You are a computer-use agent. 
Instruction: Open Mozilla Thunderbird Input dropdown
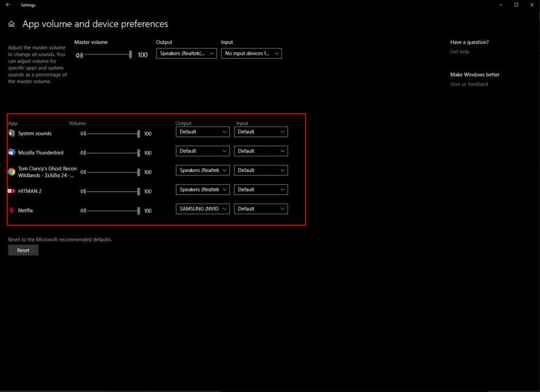[260, 151]
